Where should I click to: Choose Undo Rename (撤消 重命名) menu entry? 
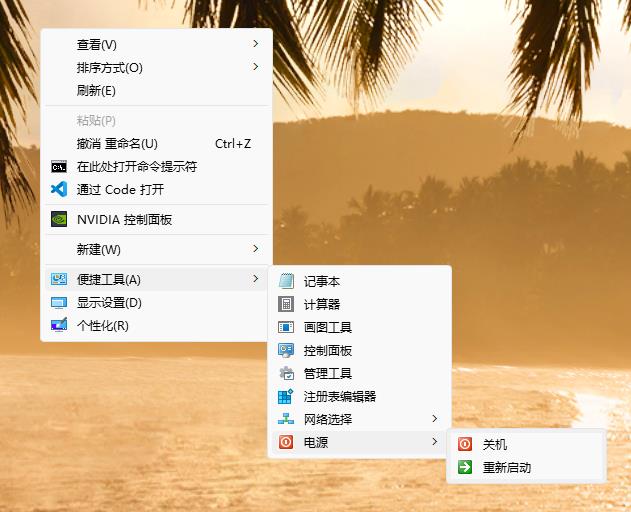117,144
